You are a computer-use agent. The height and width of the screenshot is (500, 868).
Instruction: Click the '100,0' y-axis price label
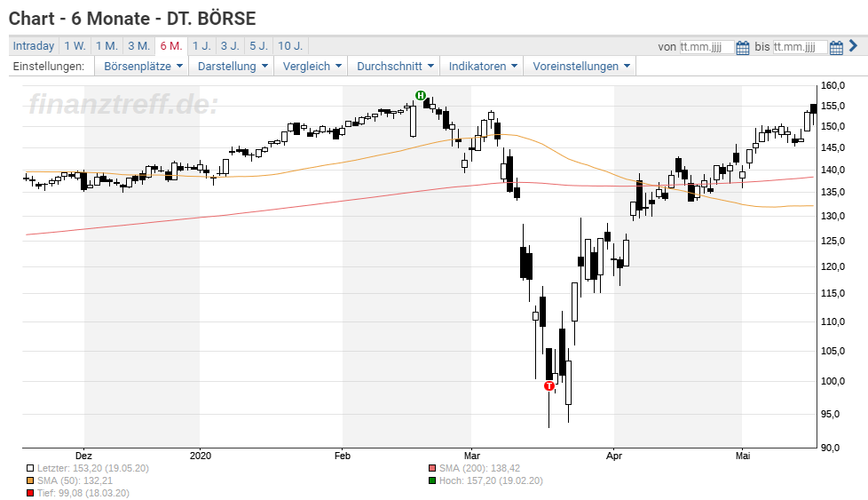pyautogui.click(x=832, y=381)
